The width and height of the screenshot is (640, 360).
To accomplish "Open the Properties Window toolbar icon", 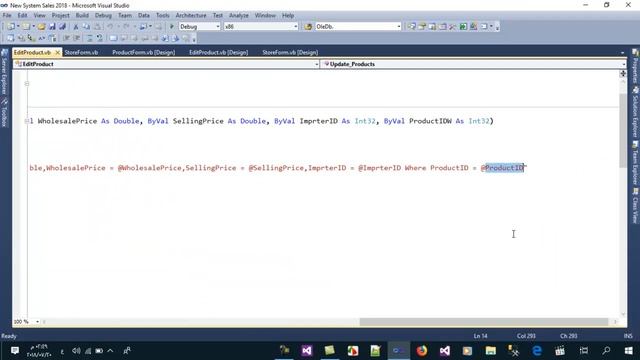I will tap(422, 27).
